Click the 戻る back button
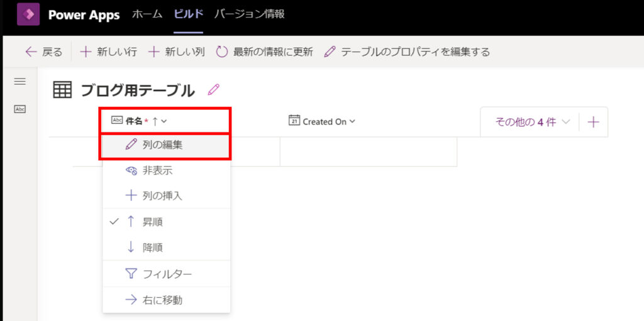Image resolution: width=644 pixels, height=321 pixels. click(43, 52)
